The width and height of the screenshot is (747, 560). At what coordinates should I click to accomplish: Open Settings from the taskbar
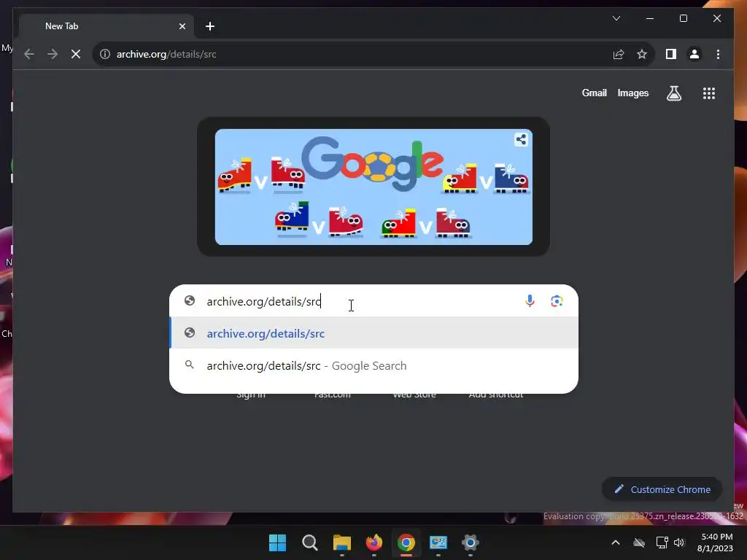(471, 542)
